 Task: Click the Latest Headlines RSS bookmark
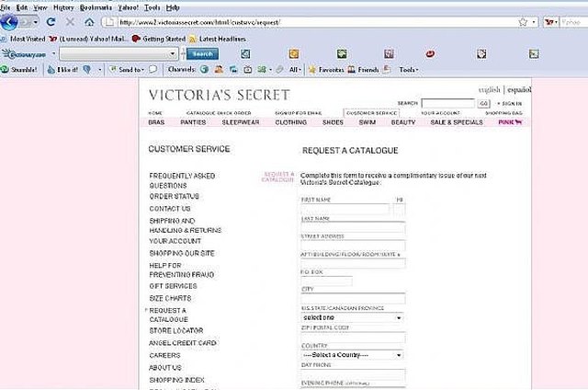pos(218,39)
